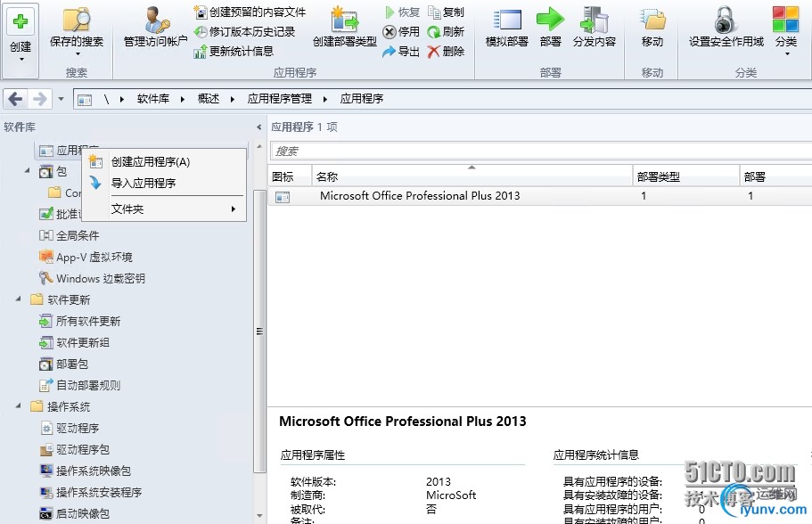Click 创建部署类型 create deployment type icon
Viewport: 812px width, 524px height.
[x=344, y=20]
